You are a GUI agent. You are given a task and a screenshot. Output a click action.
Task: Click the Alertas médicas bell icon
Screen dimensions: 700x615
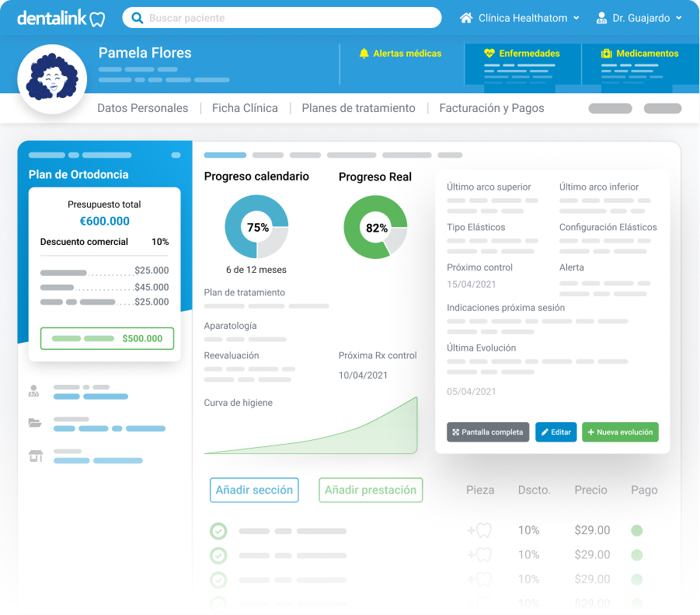click(x=365, y=53)
